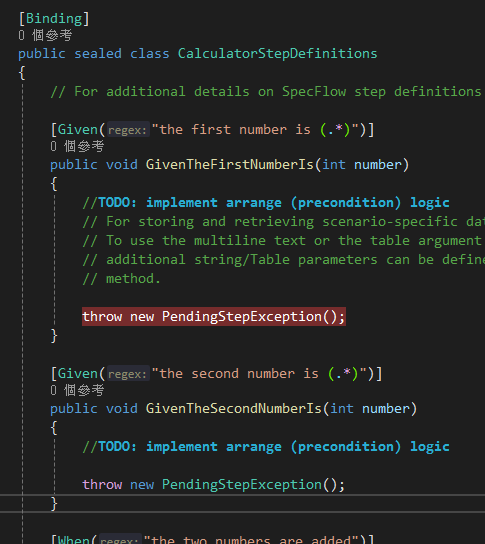
Task: Click the 'number' parameter in GivenTheSecondNumberIs
Action: tap(386, 409)
